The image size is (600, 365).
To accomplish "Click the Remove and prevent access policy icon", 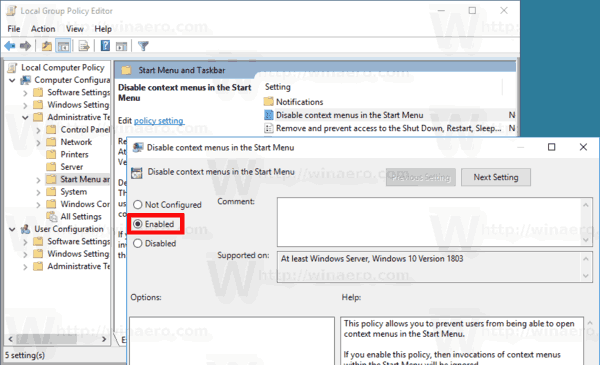I will 269,128.
